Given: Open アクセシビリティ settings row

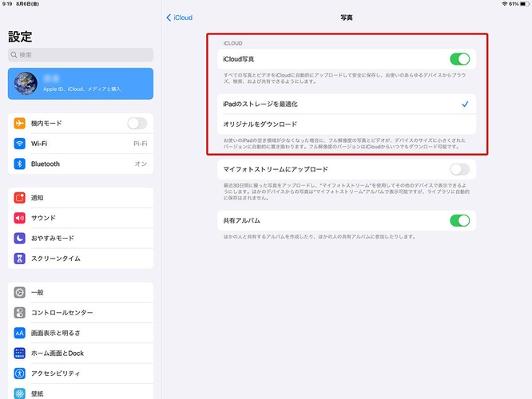Looking at the screenshot, I should click(81, 373).
